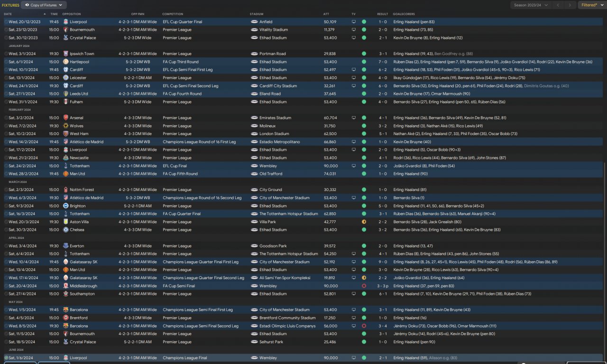Select the Aston Villa club badge
607x364 pixels.
[x=65, y=222]
